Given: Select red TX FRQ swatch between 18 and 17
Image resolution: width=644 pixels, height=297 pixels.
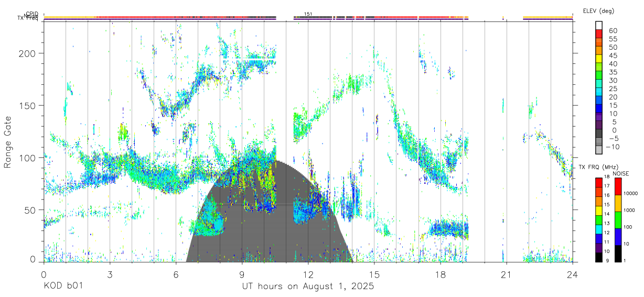Looking at the screenshot, I should coord(599,182).
